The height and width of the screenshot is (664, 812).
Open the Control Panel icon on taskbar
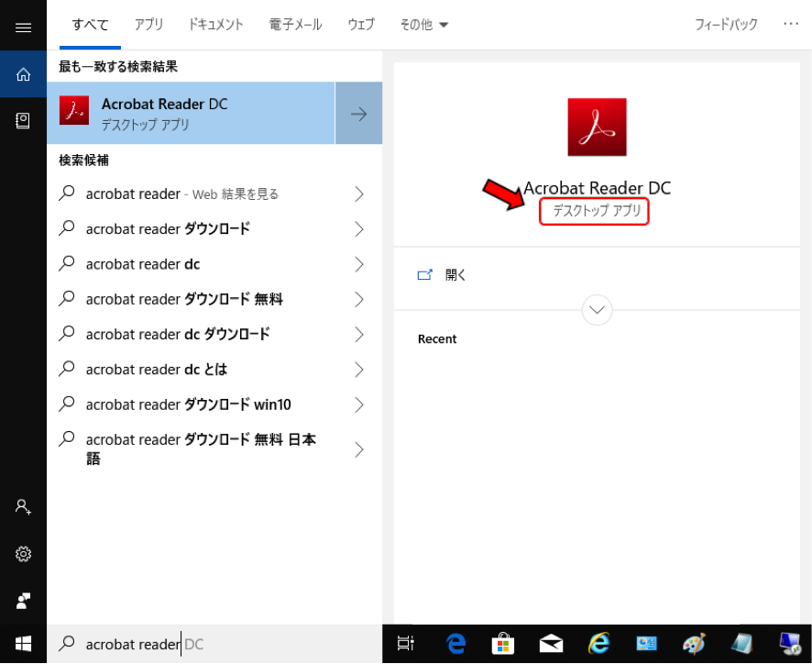(646, 644)
